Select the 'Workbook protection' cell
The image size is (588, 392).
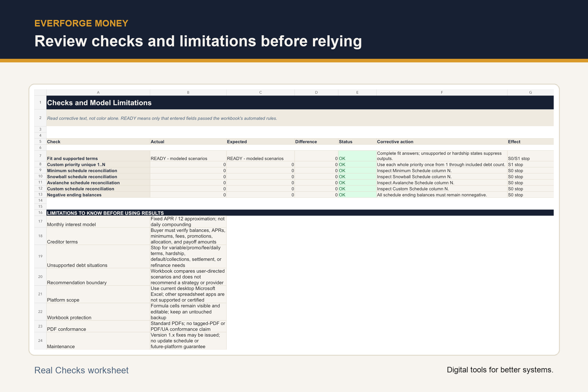(98, 312)
